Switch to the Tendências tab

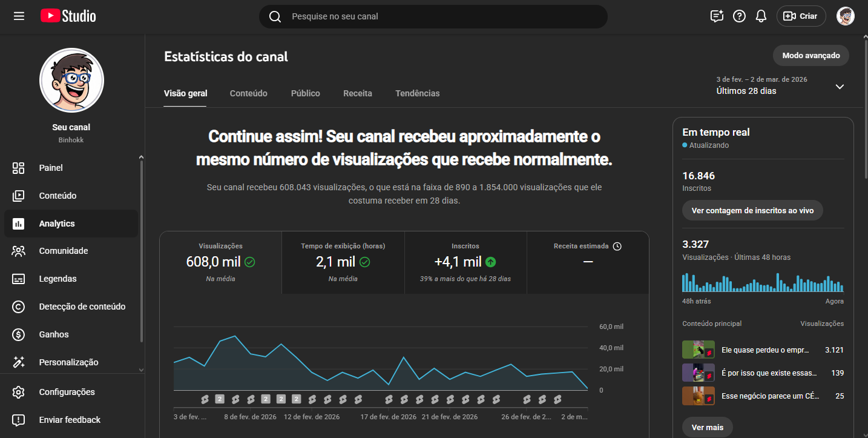tap(418, 93)
